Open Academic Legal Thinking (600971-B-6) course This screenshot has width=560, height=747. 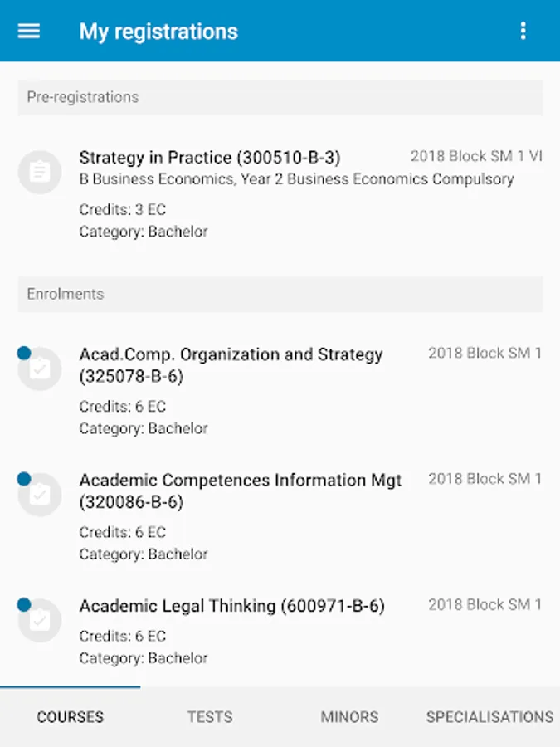point(232,606)
